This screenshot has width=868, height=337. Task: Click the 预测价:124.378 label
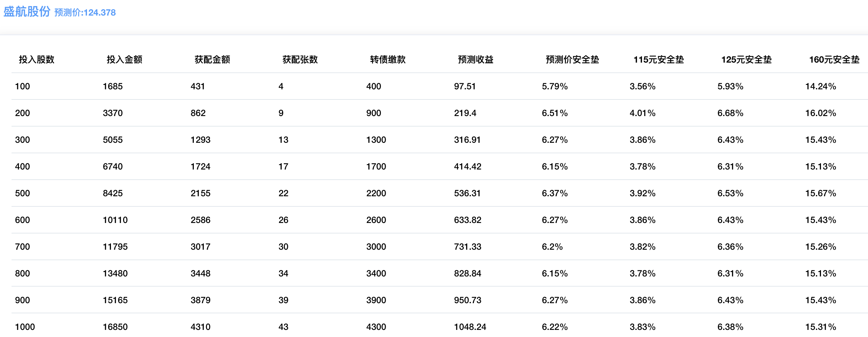(x=85, y=13)
